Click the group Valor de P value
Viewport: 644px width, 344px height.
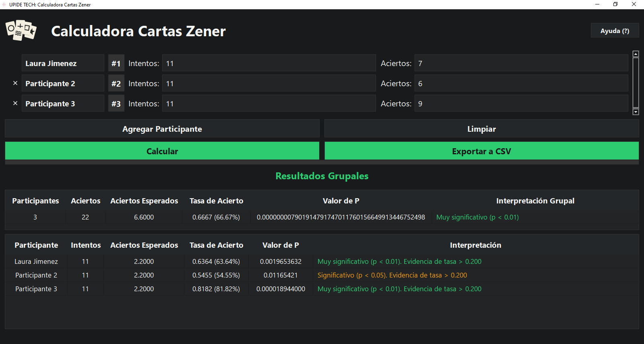(x=341, y=217)
